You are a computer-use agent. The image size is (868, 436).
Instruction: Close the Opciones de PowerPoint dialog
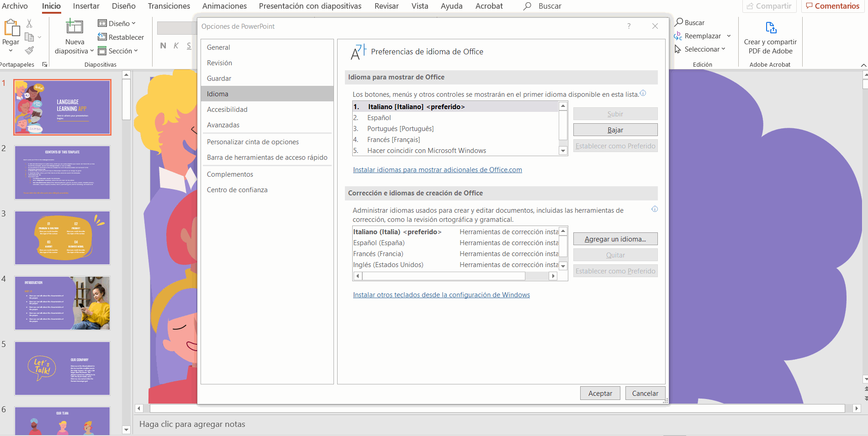tap(655, 26)
